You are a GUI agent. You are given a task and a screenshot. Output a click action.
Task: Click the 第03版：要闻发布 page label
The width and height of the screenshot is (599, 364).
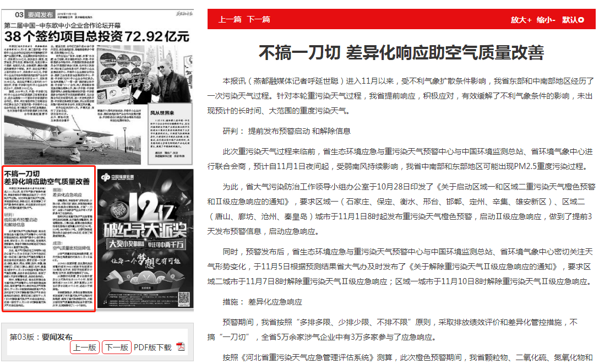[x=41, y=337]
